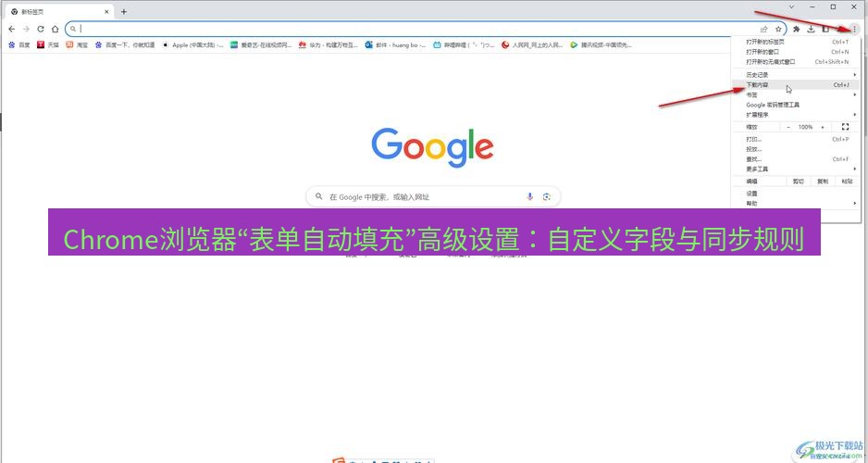The height and width of the screenshot is (463, 868).
Task: Open the 人民网 bookmark
Action: tap(532, 44)
